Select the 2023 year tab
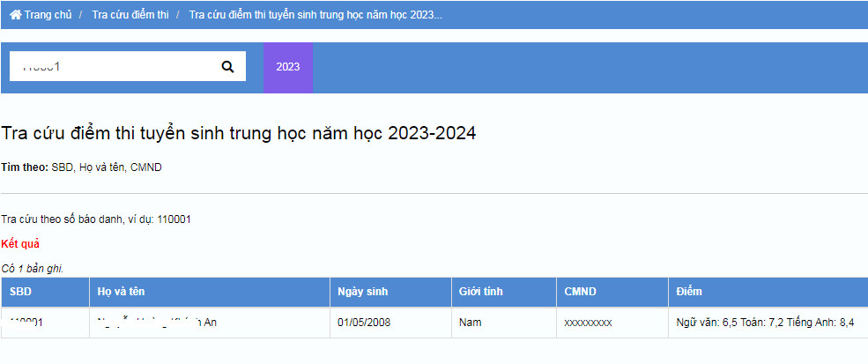 coord(288,67)
